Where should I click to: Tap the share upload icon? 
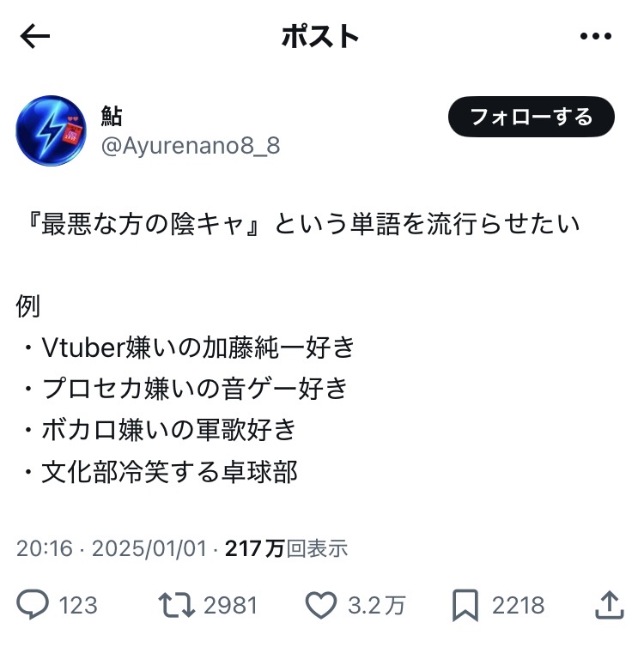pyautogui.click(x=610, y=604)
